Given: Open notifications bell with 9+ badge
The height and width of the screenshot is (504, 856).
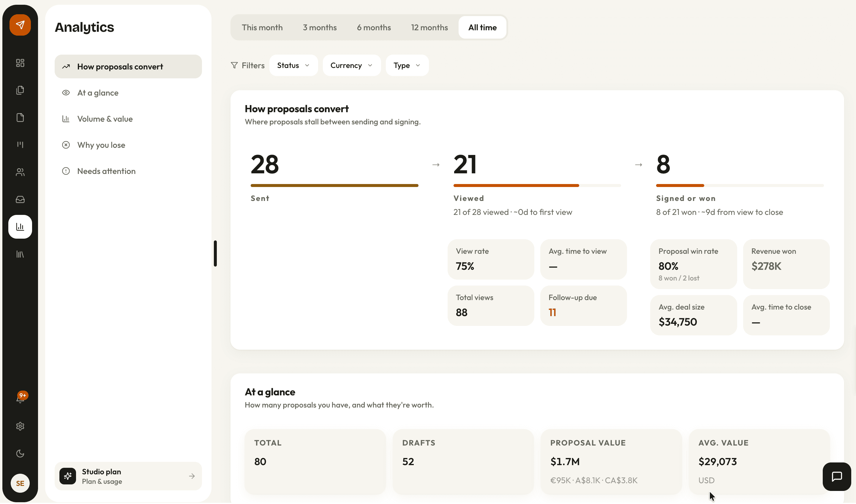Looking at the screenshot, I should tap(21, 398).
